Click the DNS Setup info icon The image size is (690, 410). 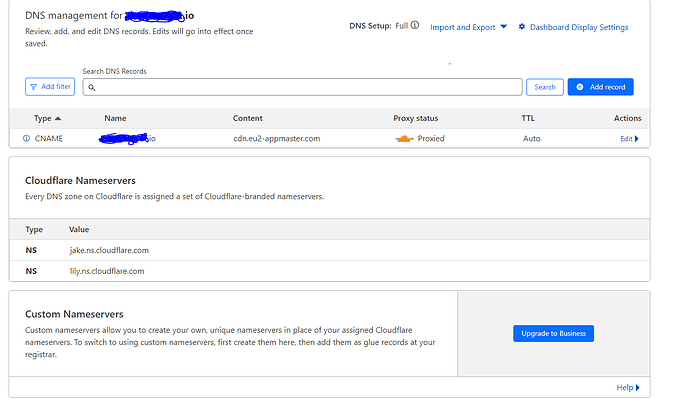pos(415,26)
